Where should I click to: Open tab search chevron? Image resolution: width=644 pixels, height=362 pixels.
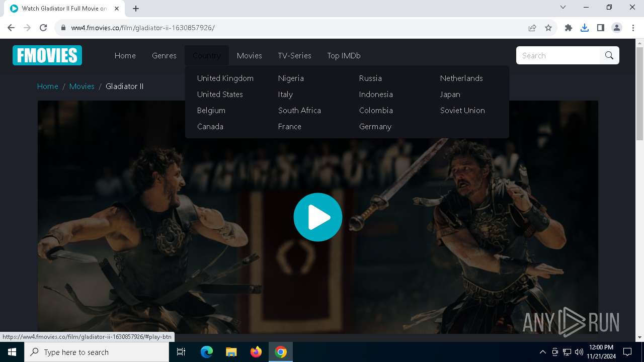563,7
